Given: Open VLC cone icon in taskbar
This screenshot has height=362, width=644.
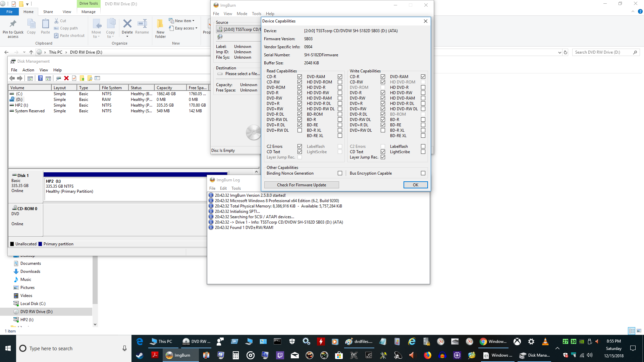Looking at the screenshot, I should pos(545,342).
